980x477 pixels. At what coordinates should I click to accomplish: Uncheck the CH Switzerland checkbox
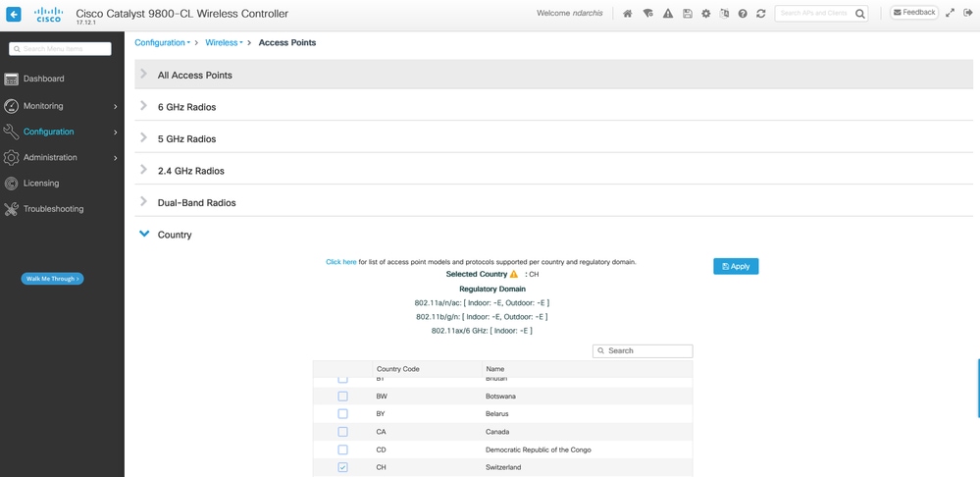pyautogui.click(x=342, y=467)
